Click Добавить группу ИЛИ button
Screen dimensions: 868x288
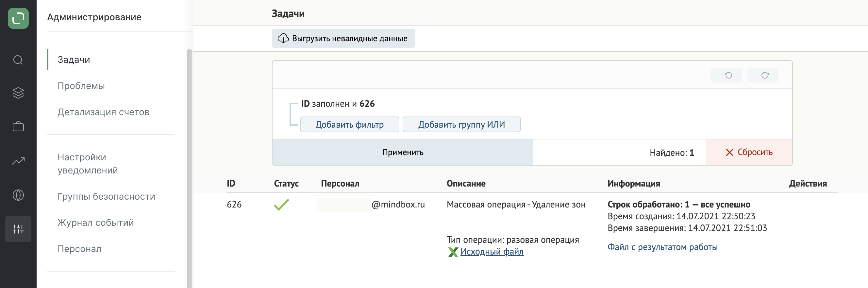pos(462,125)
